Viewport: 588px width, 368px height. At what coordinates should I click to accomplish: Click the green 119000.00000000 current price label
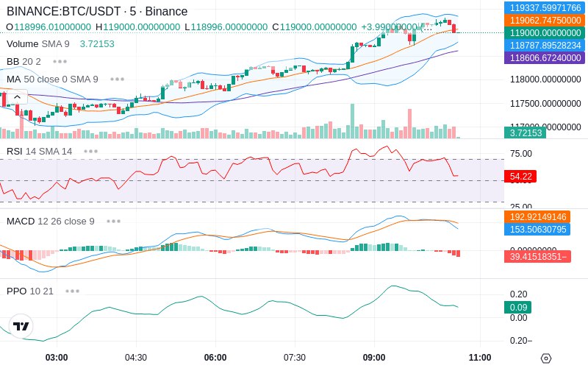pos(545,32)
